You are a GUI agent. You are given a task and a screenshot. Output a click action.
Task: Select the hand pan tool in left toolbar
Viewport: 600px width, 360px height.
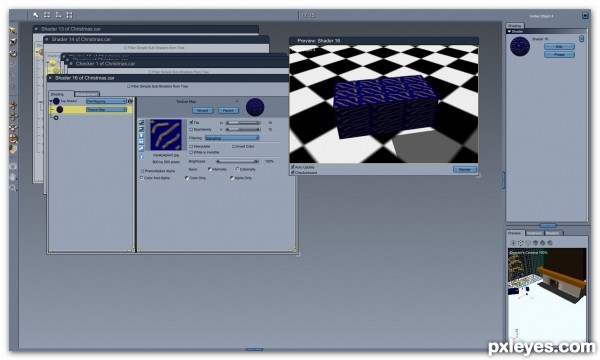pyautogui.click(x=13, y=177)
